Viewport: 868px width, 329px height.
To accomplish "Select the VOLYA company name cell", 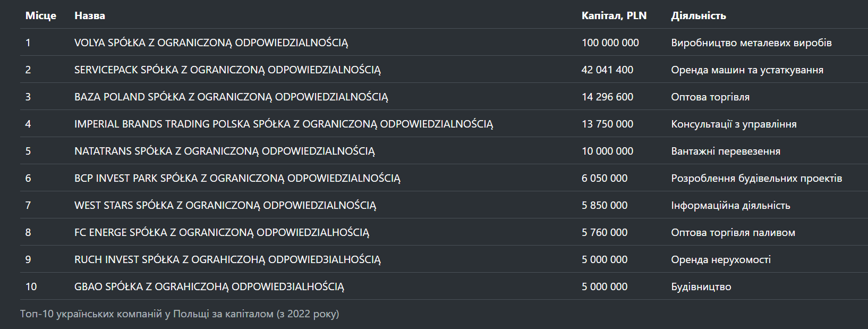I will [211, 43].
